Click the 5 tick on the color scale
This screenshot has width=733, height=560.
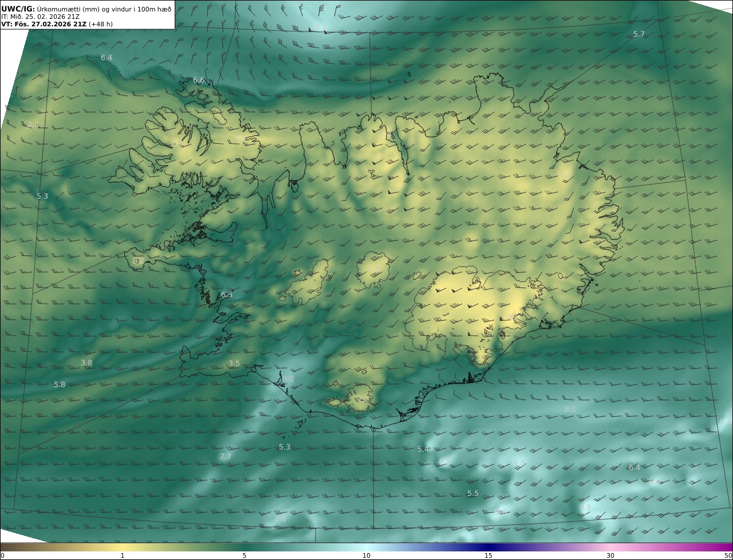tap(245, 555)
